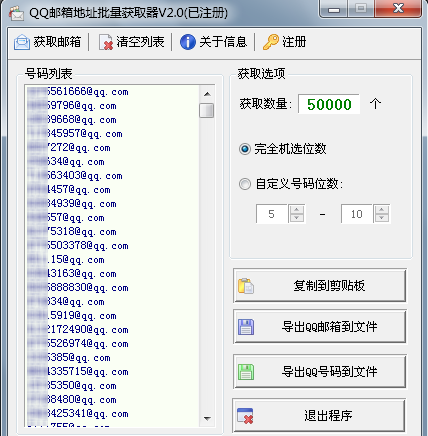Open 关于信息 from the toolbar

pos(214,42)
